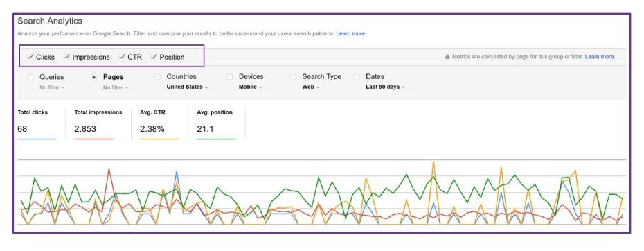Click the red line under Total impressions
Viewport: 644px width, 251px height.
93,139
